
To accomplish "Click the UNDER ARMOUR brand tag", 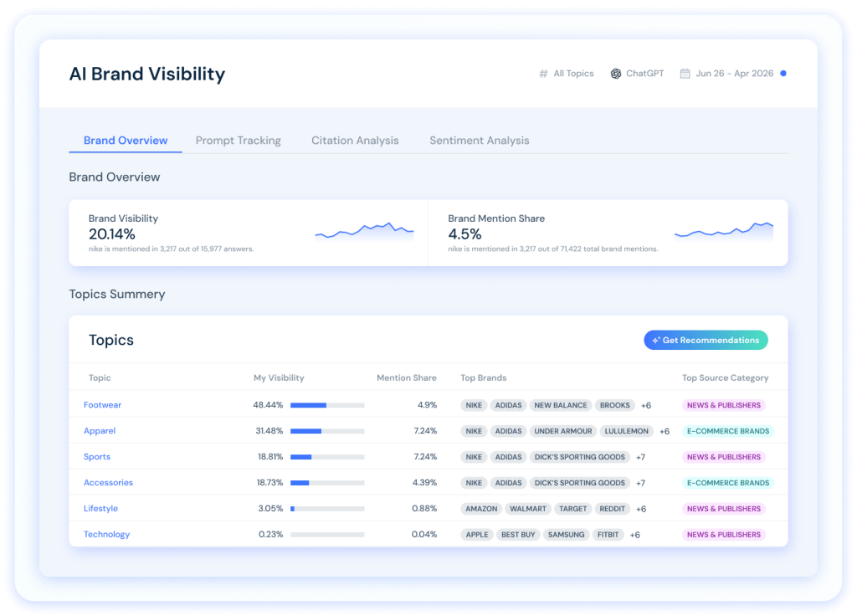I will pyautogui.click(x=563, y=431).
